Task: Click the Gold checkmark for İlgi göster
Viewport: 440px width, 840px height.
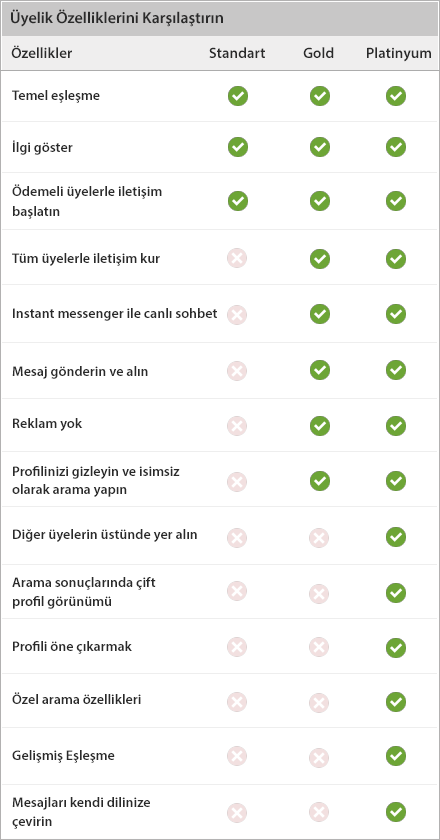Action: 319,147
